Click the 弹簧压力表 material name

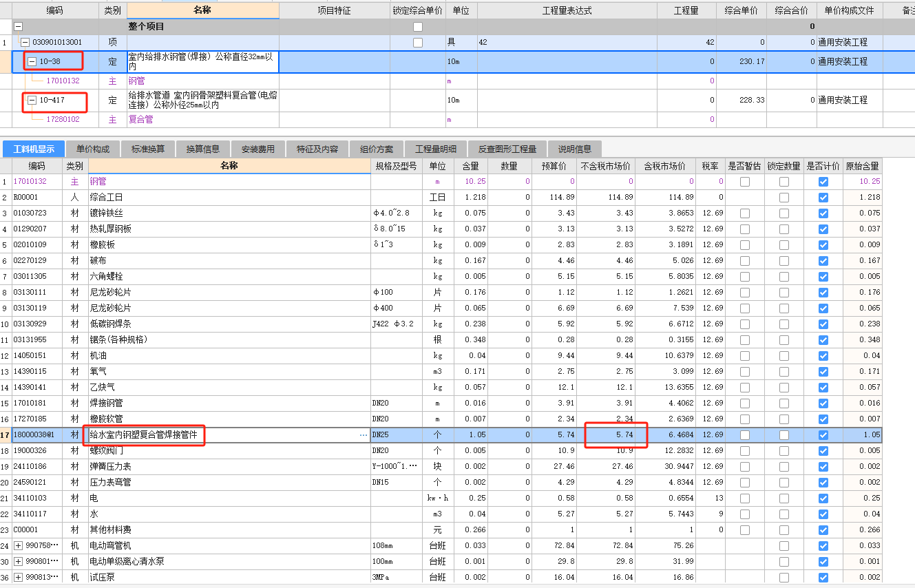[110, 467]
